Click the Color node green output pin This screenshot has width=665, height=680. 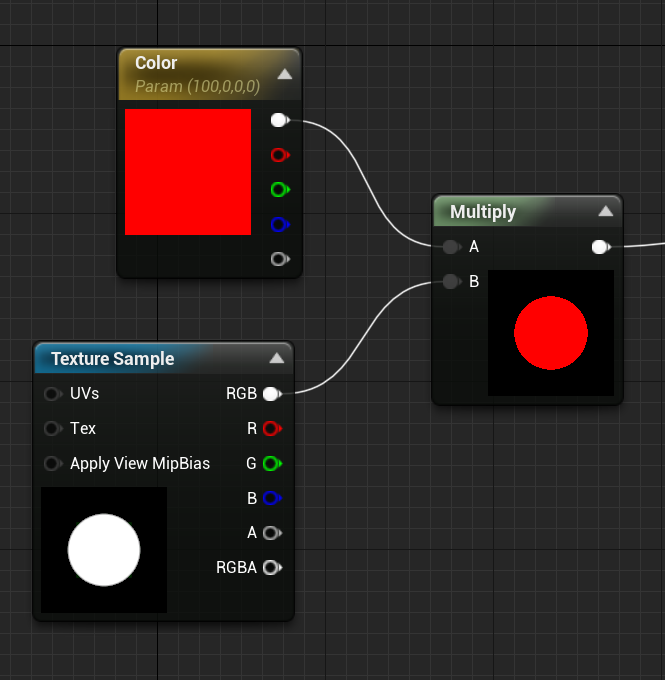(x=280, y=190)
